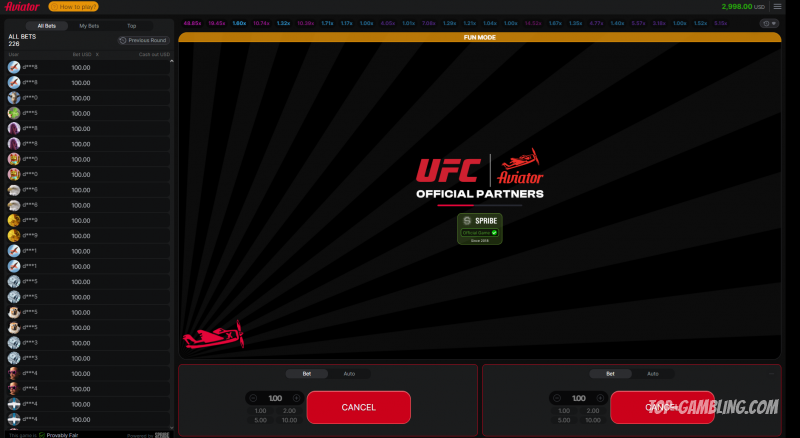
Task: Click the 48.65x multiplier in history
Action: 192,22
